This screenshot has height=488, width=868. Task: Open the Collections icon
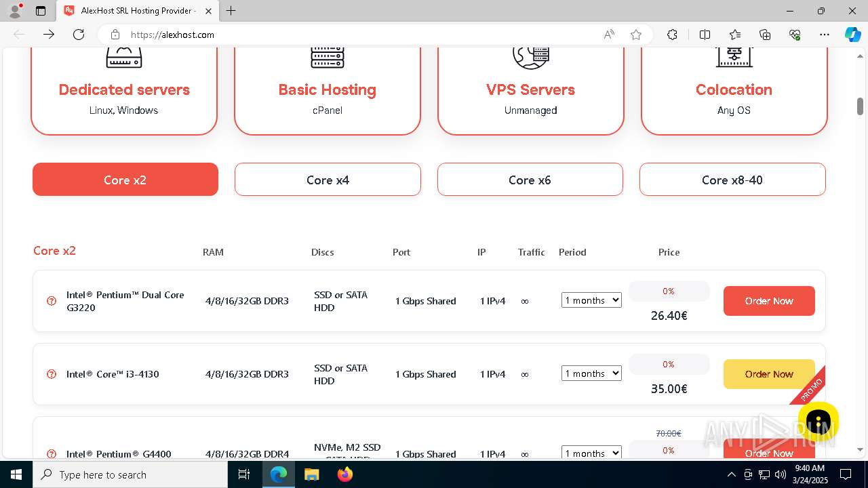tap(765, 35)
